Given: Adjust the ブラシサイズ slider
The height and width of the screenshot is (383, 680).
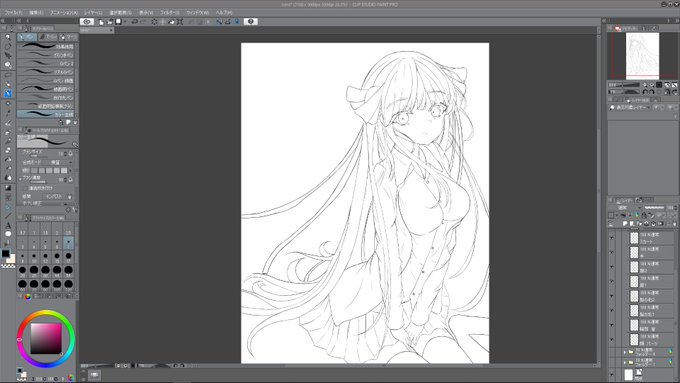Looking at the screenshot, I should [39, 156].
